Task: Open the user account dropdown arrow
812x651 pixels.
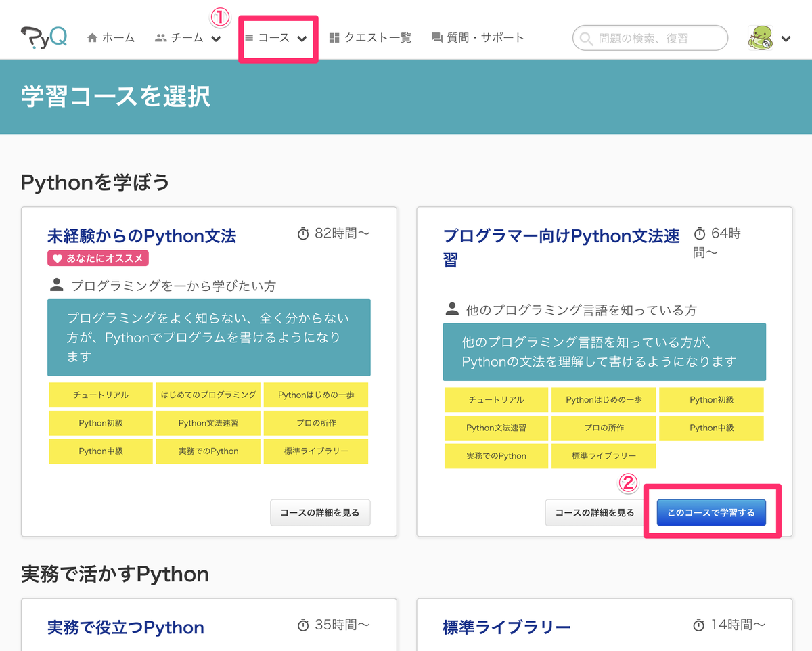Action: (786, 39)
